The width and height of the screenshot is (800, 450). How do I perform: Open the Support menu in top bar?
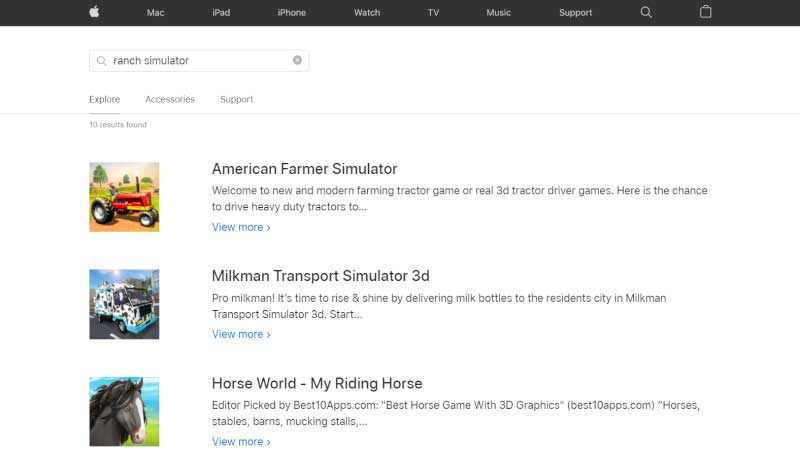[x=575, y=13]
